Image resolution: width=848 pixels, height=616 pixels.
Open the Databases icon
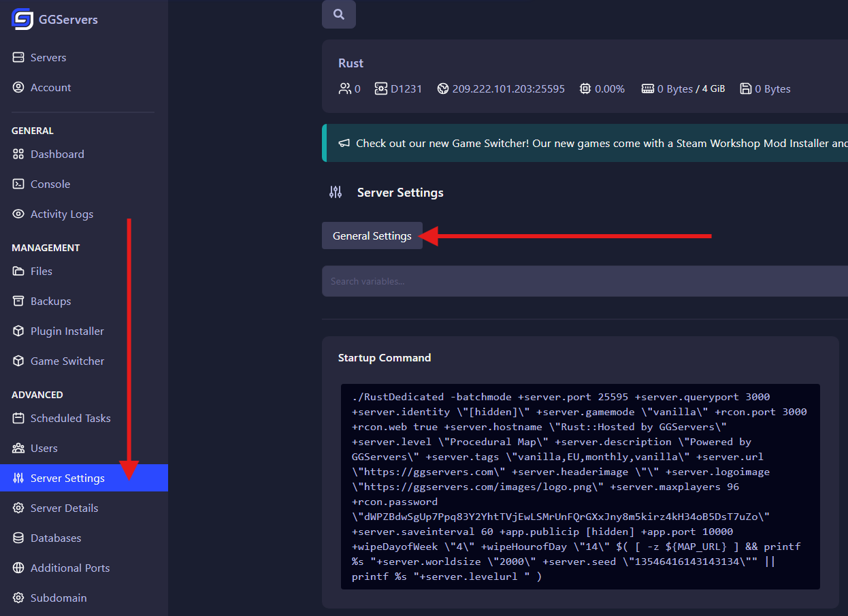[x=18, y=538]
